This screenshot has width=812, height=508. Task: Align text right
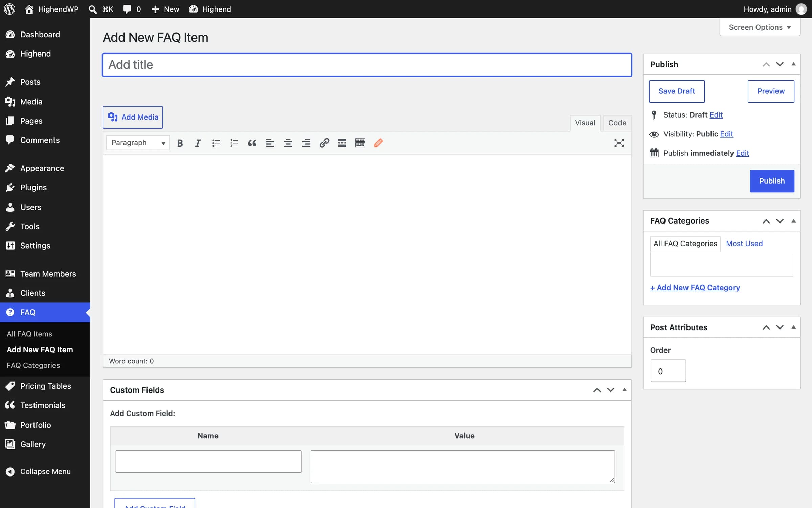[x=306, y=143]
